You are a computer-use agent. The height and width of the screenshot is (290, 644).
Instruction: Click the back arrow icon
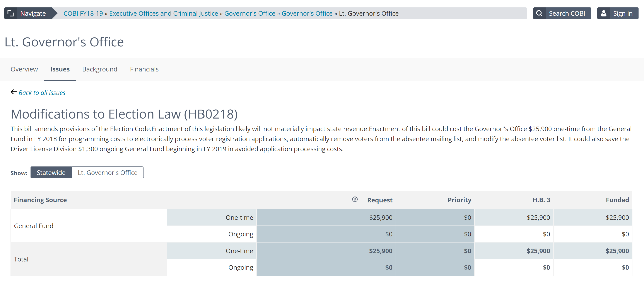14,92
